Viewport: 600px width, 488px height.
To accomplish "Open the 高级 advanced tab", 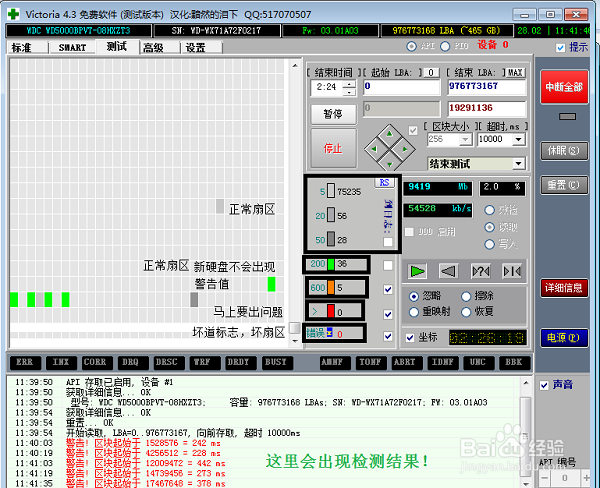I will (x=152, y=47).
